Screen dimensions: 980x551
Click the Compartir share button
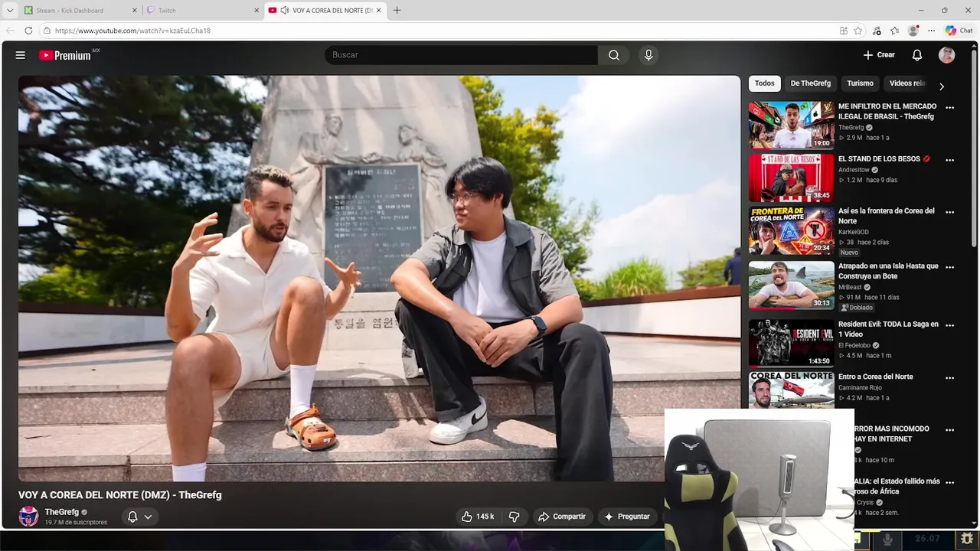pos(562,517)
